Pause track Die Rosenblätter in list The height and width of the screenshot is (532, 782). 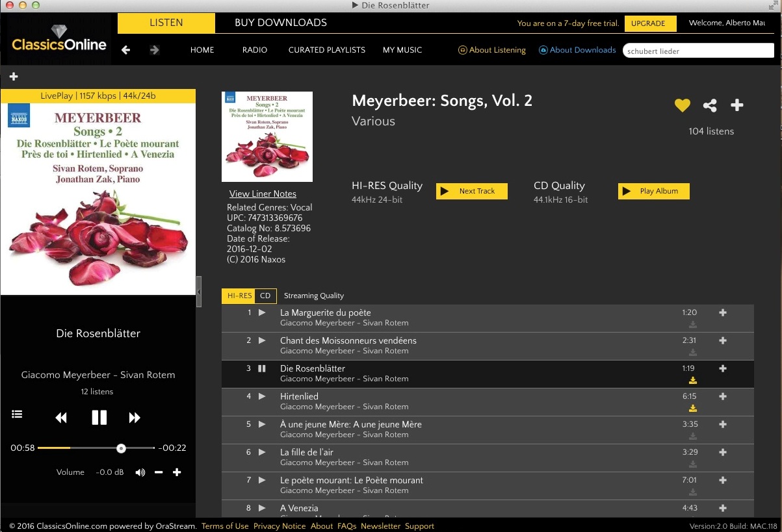[x=262, y=368]
